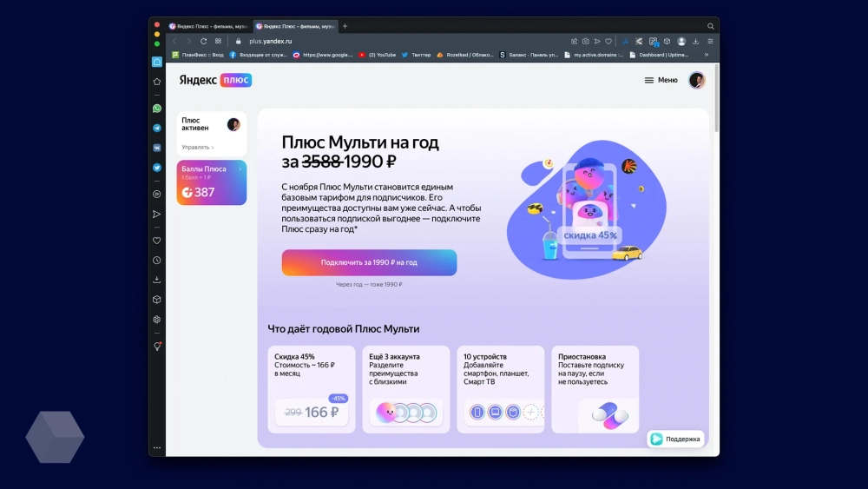Viewport: 868px width, 489px height.
Task: Open browser downloads in toolbar
Action: coord(696,42)
